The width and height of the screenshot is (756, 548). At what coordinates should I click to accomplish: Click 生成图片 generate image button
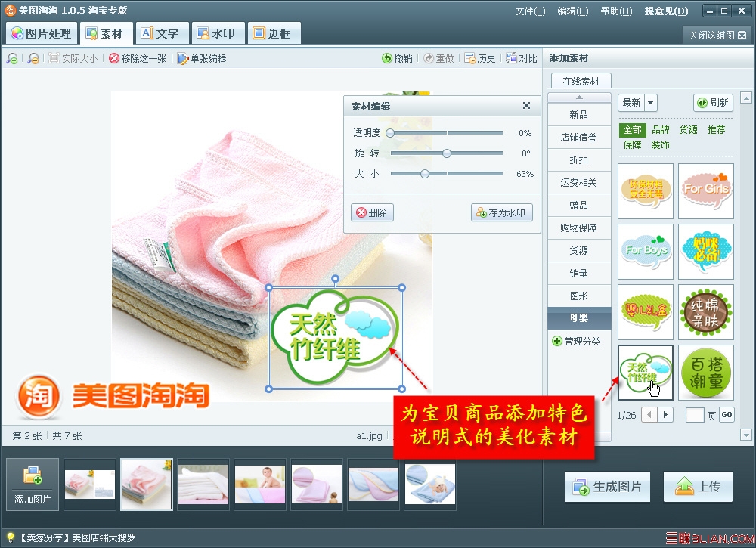607,487
